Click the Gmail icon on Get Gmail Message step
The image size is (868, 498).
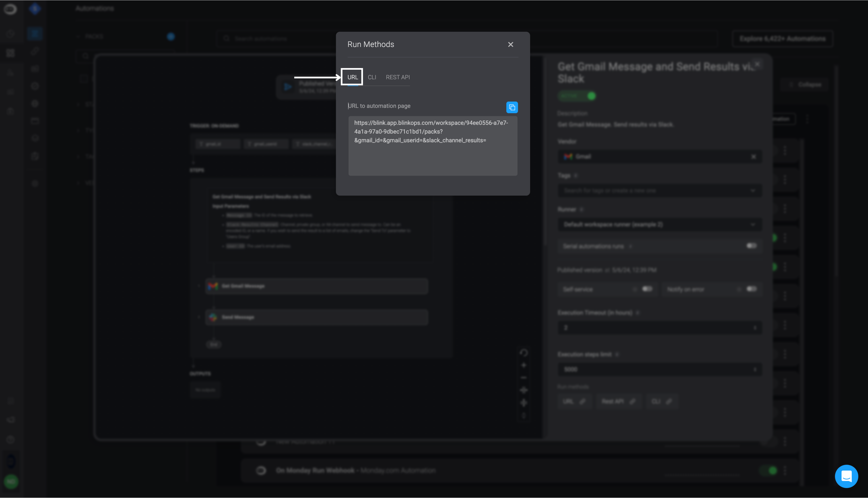213,286
